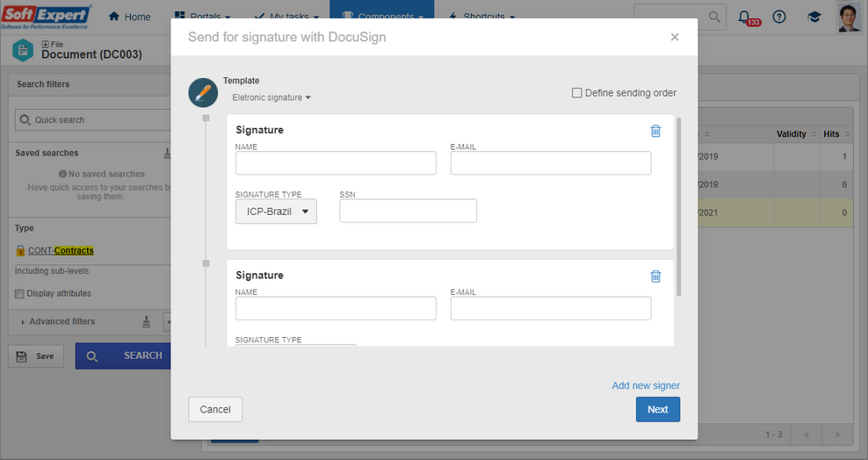Click the Quick search field
Screen dimensions: 868x460
pyautogui.click(x=94, y=120)
